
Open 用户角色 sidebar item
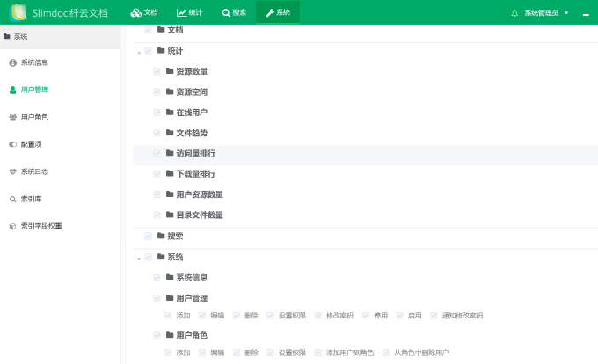click(x=34, y=117)
